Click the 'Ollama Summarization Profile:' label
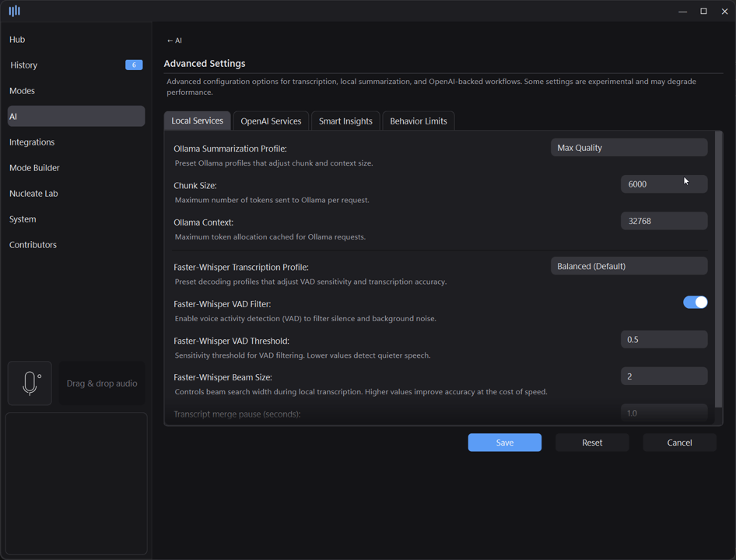 click(230, 149)
